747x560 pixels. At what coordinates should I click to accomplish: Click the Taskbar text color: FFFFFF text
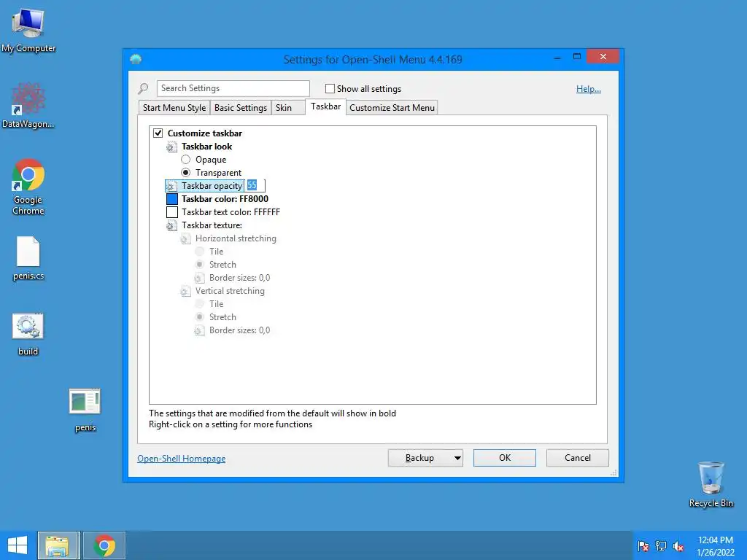231,212
